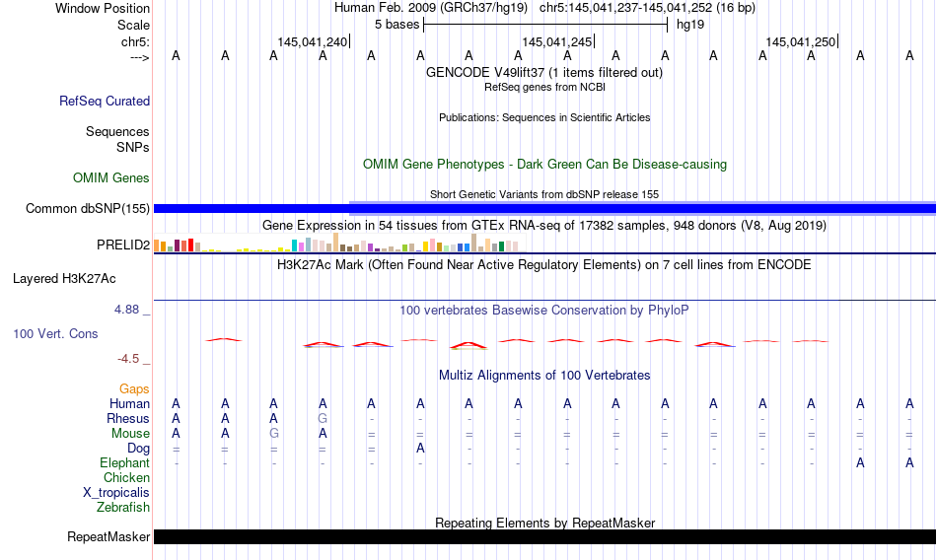
Task: Click the GENCODE V49lift37 track title
Action: tap(543, 72)
